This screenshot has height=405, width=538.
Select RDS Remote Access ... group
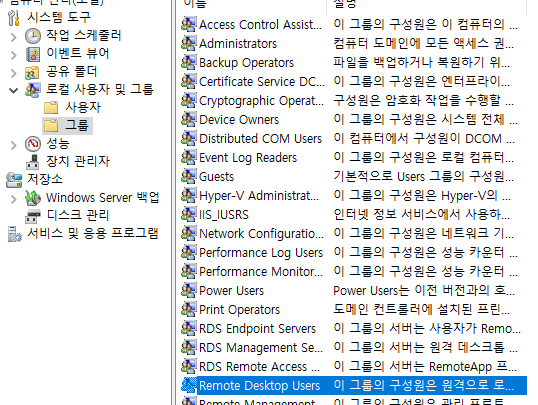tap(259, 367)
